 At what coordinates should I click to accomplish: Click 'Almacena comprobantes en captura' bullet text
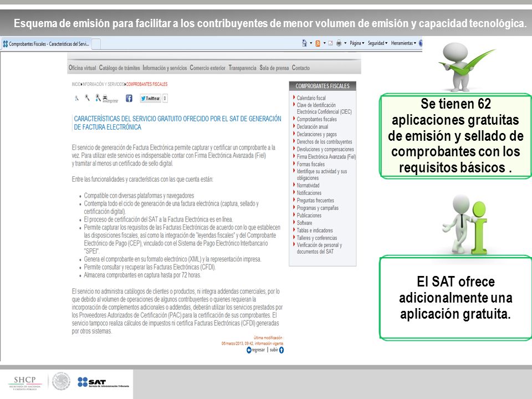(x=142, y=275)
